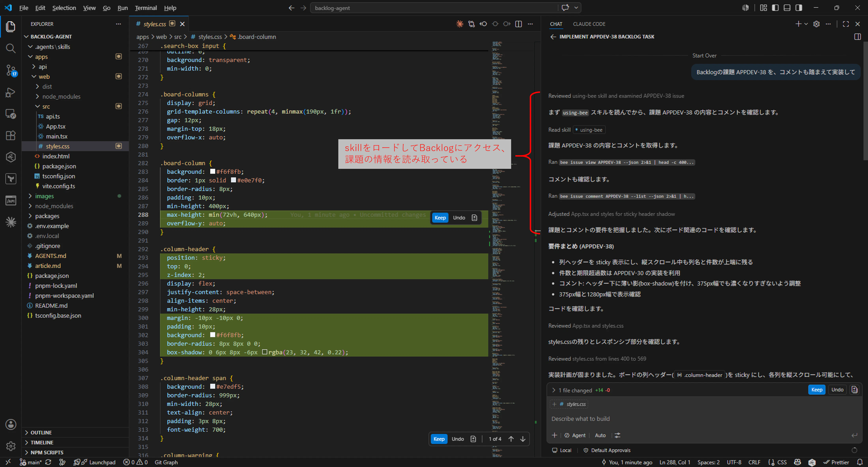Go to next change arrow in diff toolbar
This screenshot has width=868, height=467.
[x=523, y=439]
